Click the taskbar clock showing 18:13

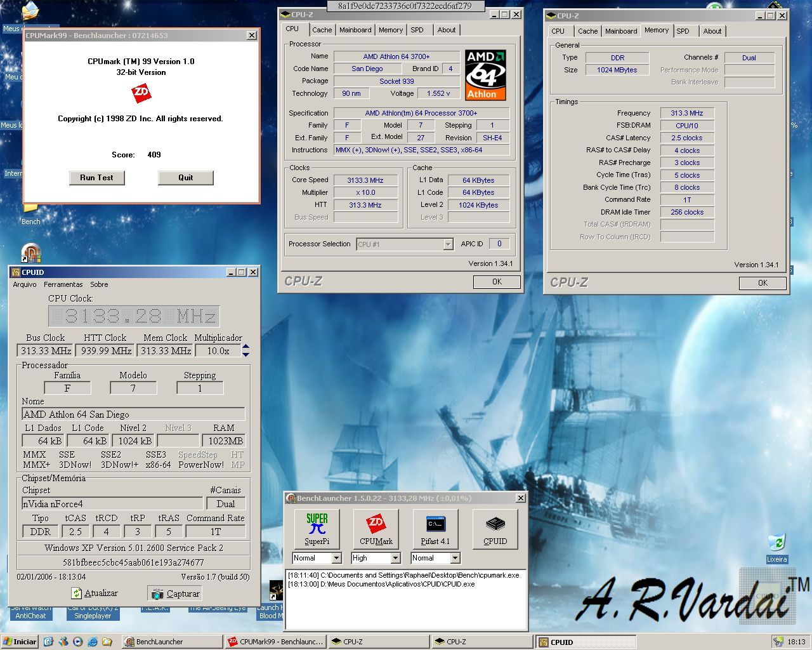[797, 642]
